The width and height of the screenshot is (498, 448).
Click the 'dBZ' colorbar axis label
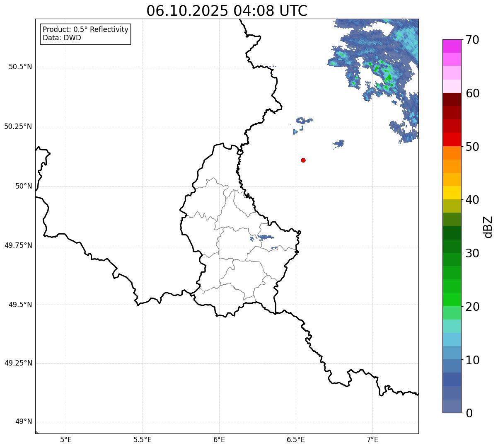(488, 227)
